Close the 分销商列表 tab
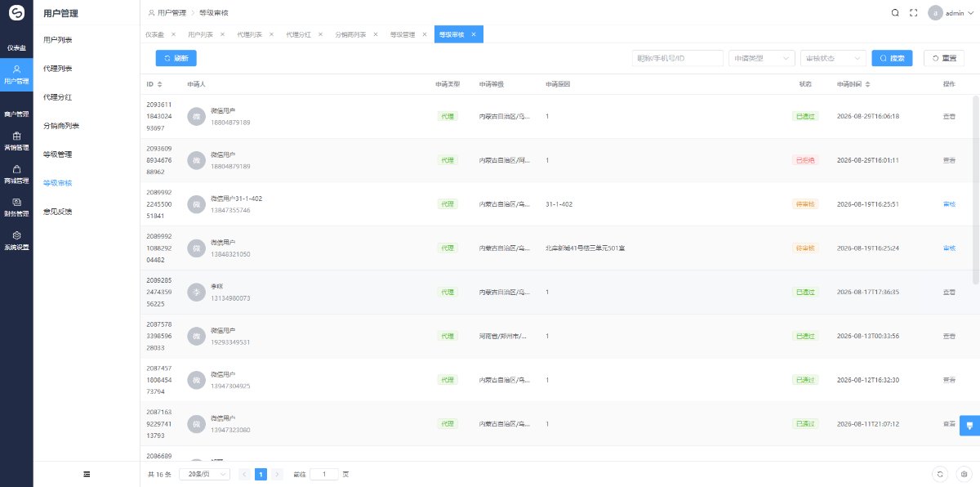 point(375,34)
